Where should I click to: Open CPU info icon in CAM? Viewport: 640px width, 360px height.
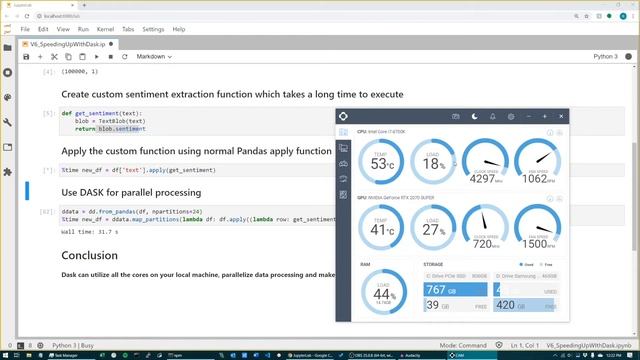click(x=550, y=133)
